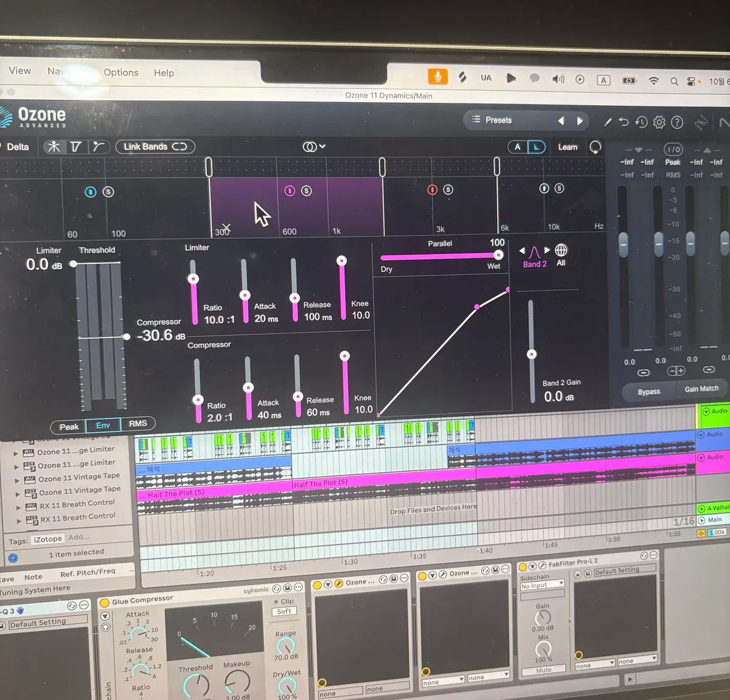Open the Sidechain No Input dropdown

point(541,585)
